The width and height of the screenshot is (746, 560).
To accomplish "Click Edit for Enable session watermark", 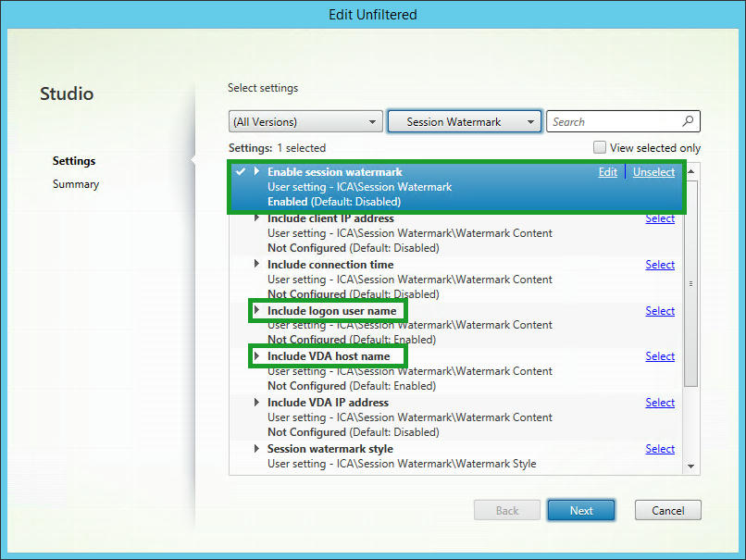I will [x=607, y=172].
